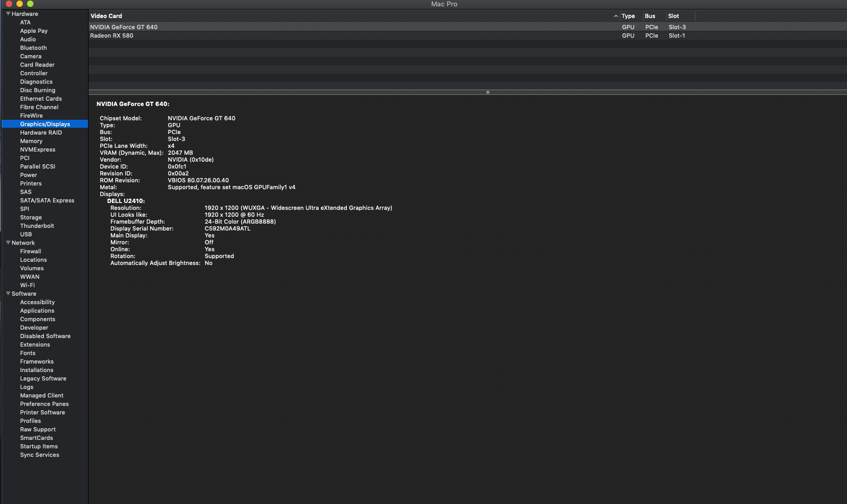Open Disabled Software list
This screenshot has width=847, height=504.
(x=45, y=336)
